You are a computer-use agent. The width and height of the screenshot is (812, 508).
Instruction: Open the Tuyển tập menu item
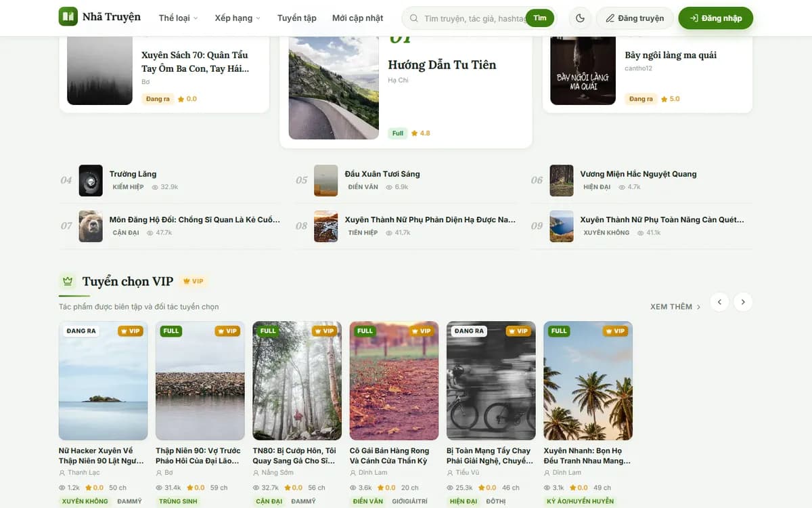click(x=297, y=18)
